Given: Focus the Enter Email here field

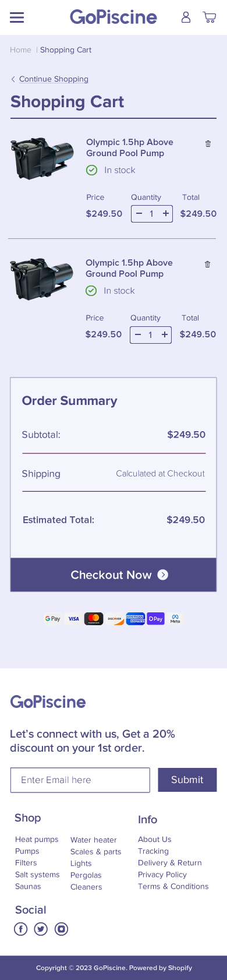Looking at the screenshot, I should pyautogui.click(x=80, y=780).
